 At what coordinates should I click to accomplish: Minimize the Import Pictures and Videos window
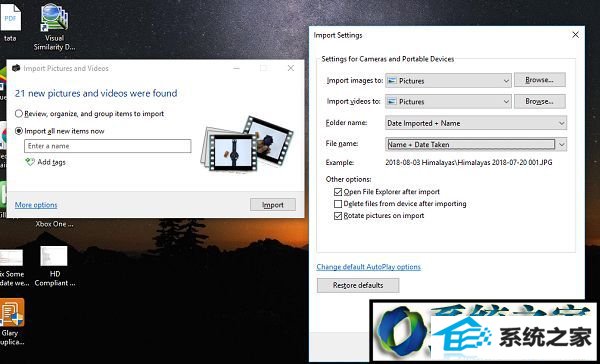[236, 68]
